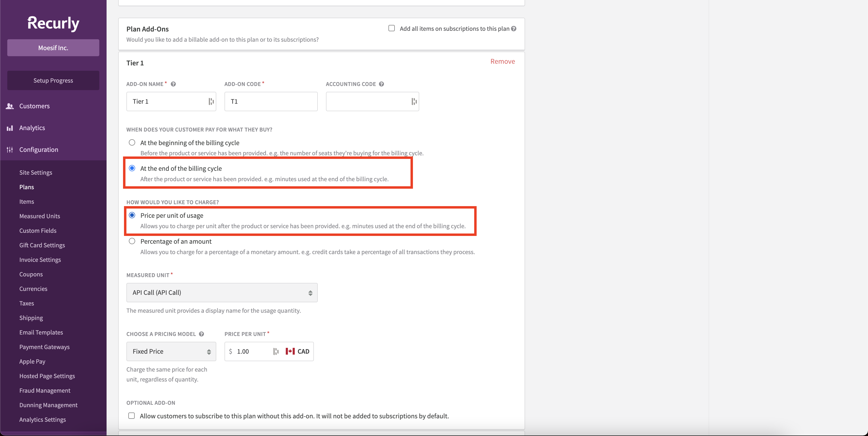This screenshot has width=868, height=436.
Task: Collapse the Configuration menu section
Action: (x=39, y=150)
